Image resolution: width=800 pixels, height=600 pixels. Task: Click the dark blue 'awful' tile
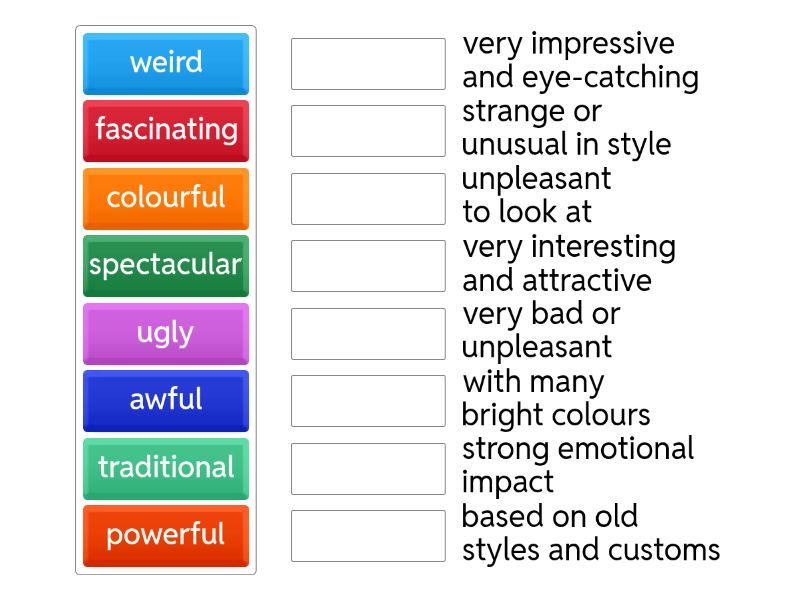tap(166, 400)
